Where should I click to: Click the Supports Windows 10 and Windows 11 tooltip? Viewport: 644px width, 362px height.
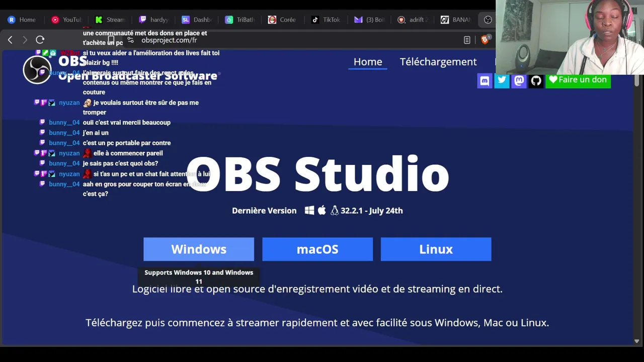[199, 277]
